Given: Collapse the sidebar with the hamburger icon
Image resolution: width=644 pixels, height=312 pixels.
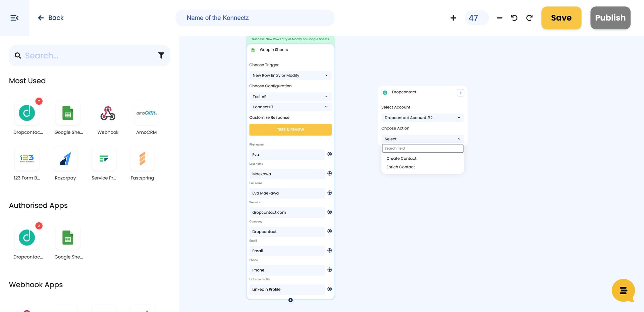Looking at the screenshot, I should click(14, 18).
